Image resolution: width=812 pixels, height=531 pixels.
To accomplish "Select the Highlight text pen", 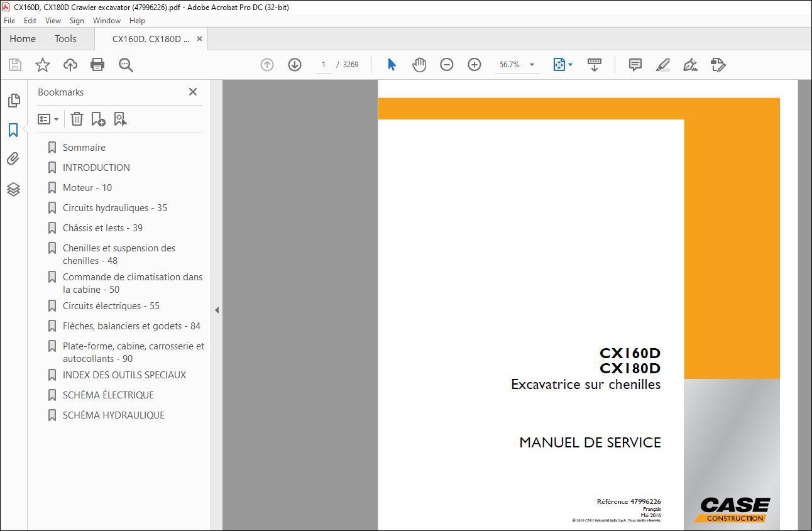I will click(662, 65).
